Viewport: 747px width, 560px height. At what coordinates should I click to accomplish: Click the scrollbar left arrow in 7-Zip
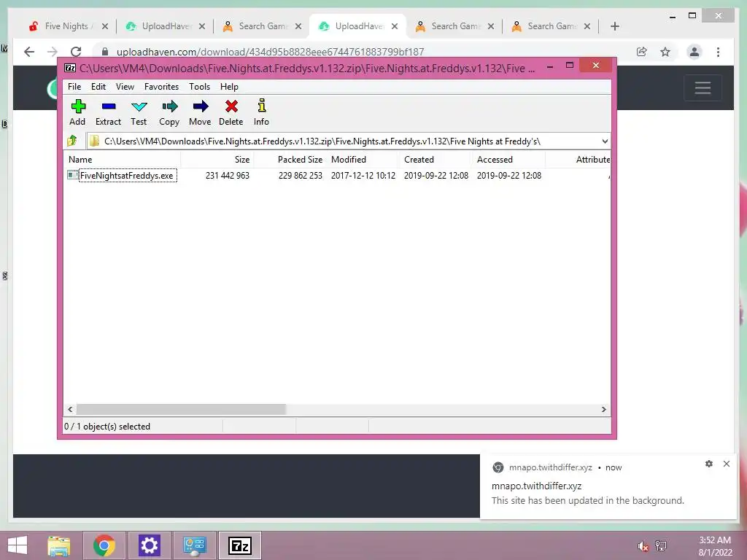click(x=70, y=410)
